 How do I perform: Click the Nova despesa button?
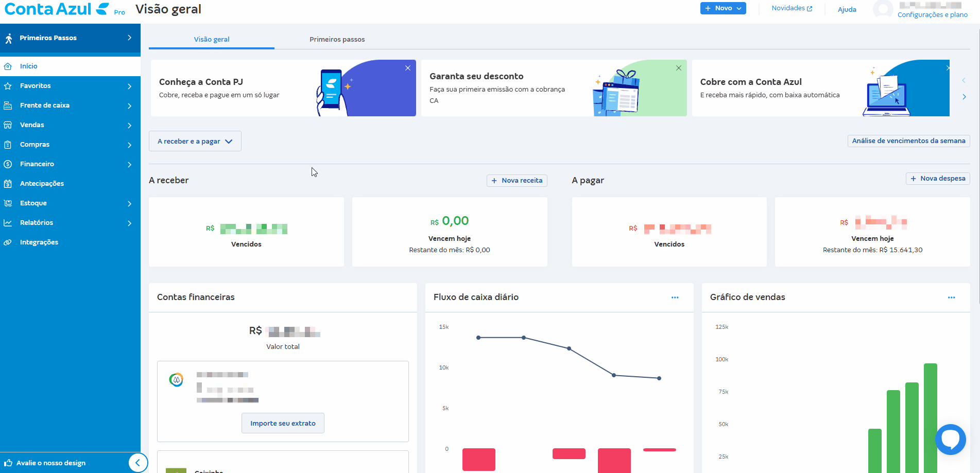coord(938,179)
